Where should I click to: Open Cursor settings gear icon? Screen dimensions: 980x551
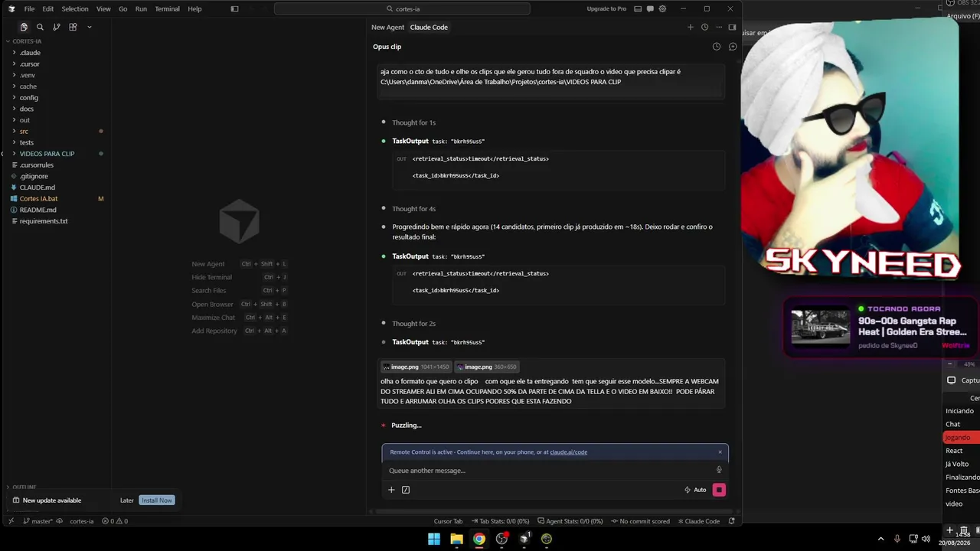tap(662, 9)
